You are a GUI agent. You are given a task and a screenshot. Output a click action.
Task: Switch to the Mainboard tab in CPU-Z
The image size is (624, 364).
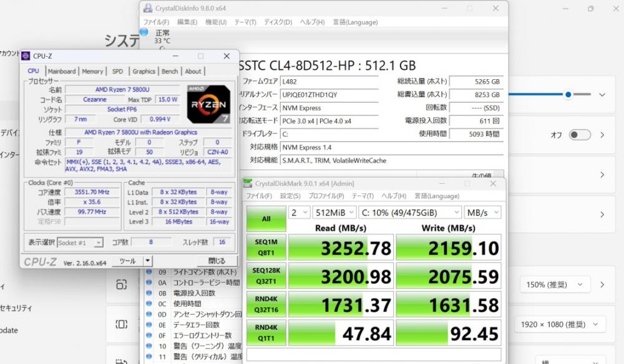click(62, 71)
